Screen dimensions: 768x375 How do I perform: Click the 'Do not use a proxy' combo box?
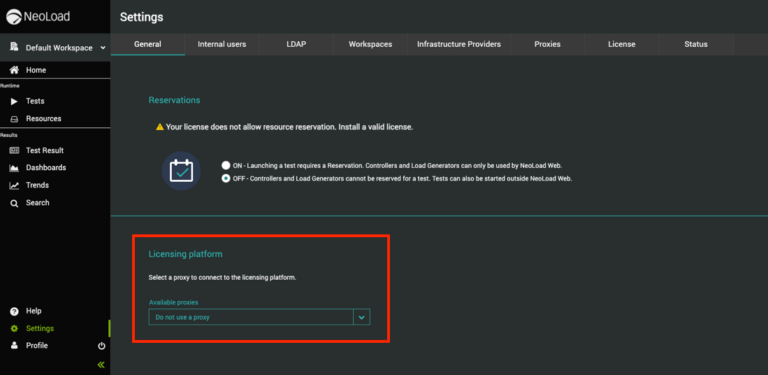259,317
